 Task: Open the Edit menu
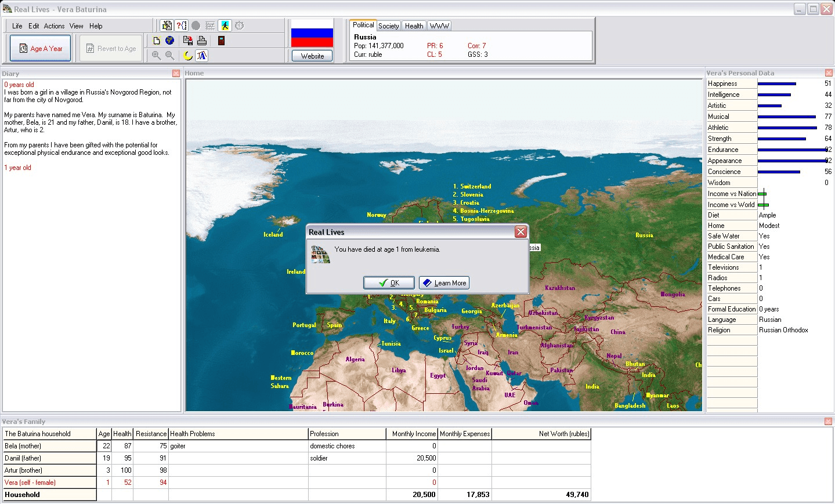(x=34, y=26)
